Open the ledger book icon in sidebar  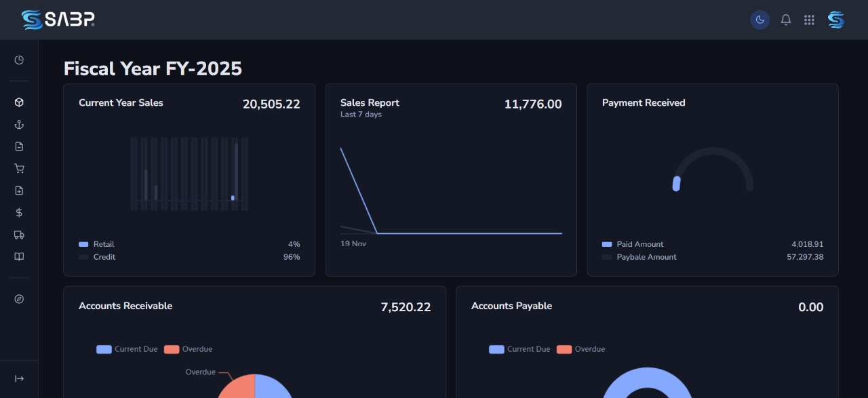18,256
